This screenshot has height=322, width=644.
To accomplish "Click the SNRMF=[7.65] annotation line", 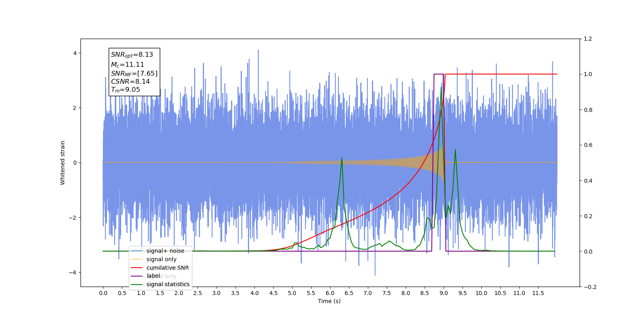I will 134,73.
